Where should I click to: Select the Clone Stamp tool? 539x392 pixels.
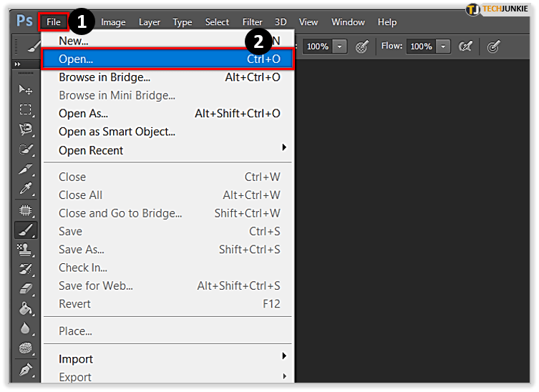coord(26,249)
